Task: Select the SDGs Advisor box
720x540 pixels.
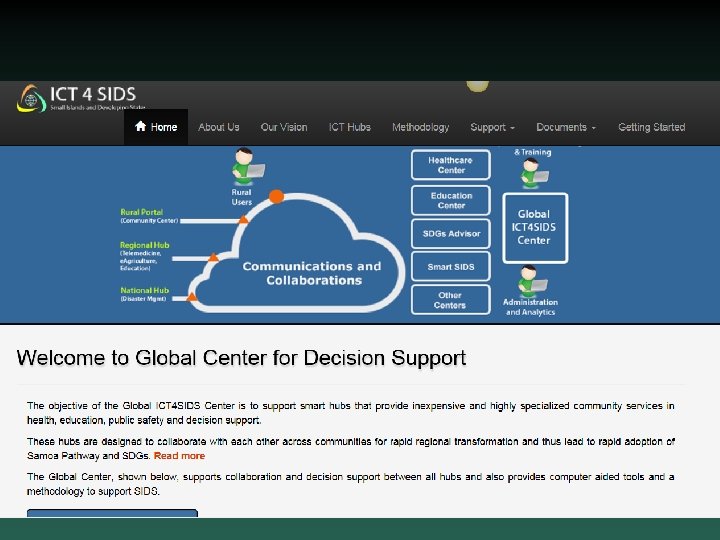Action: (450, 233)
